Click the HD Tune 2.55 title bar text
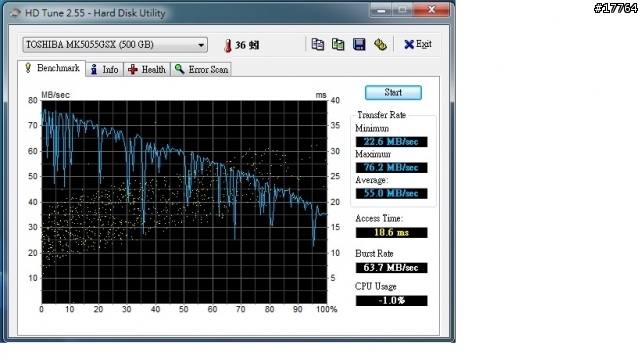The height and width of the screenshot is (360, 640). (x=95, y=13)
